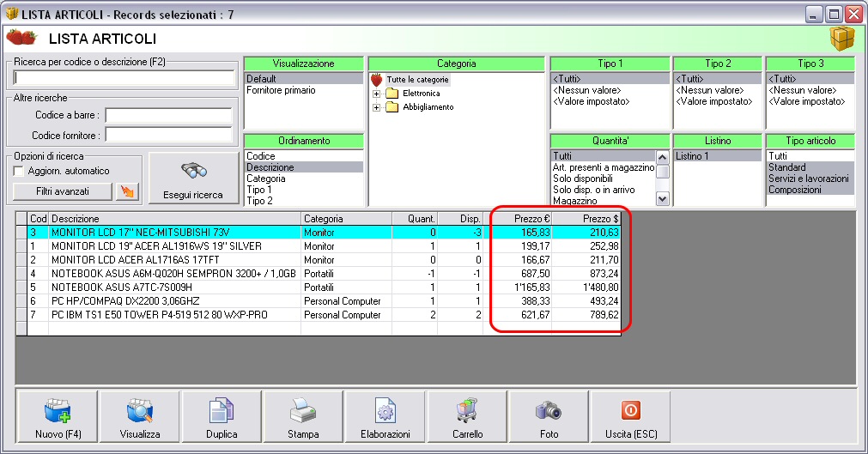Click the Quant. column header
The image size is (868, 454).
tap(415, 219)
